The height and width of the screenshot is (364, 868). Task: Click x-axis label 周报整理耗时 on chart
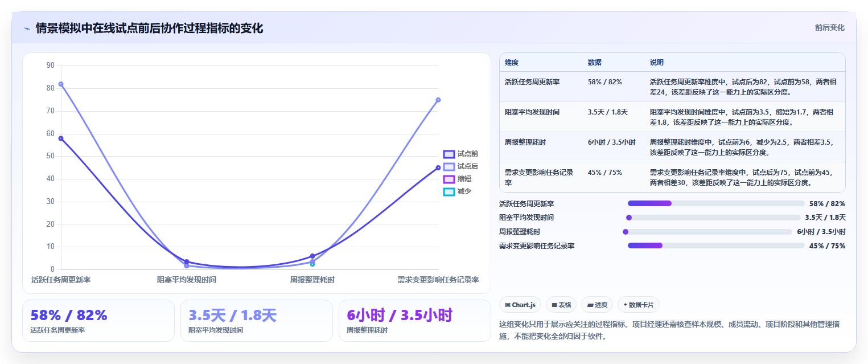pos(312,280)
